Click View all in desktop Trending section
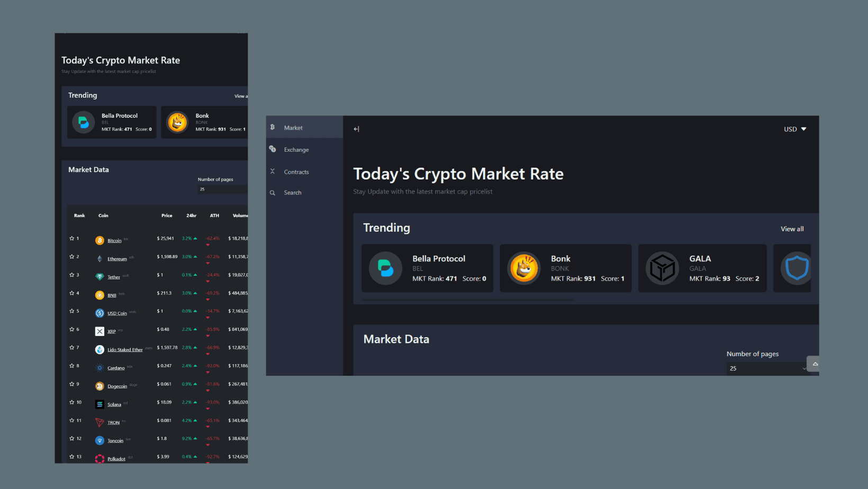Viewport: 868px width, 489px height. [x=792, y=229]
